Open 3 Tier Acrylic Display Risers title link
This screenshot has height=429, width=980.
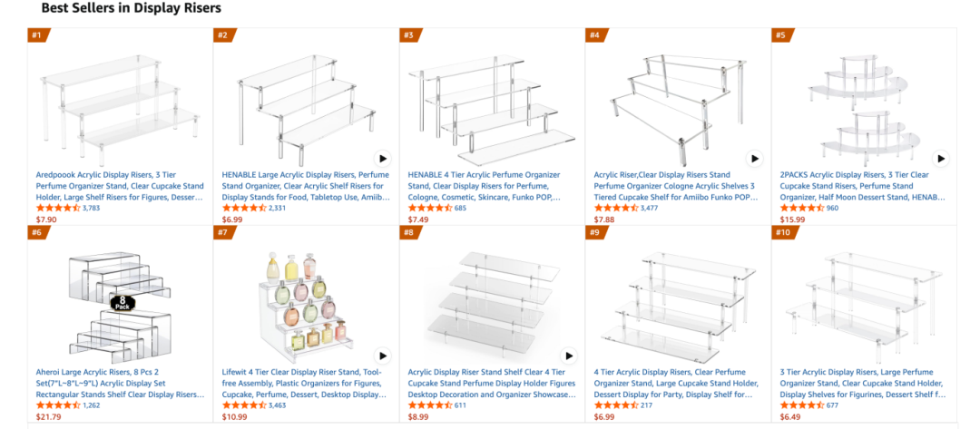tap(863, 383)
